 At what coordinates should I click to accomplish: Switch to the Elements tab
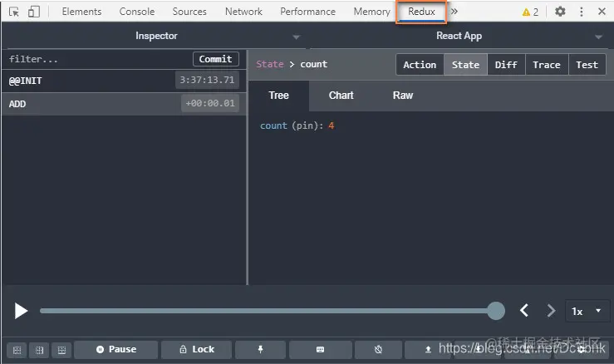pyautogui.click(x=81, y=12)
